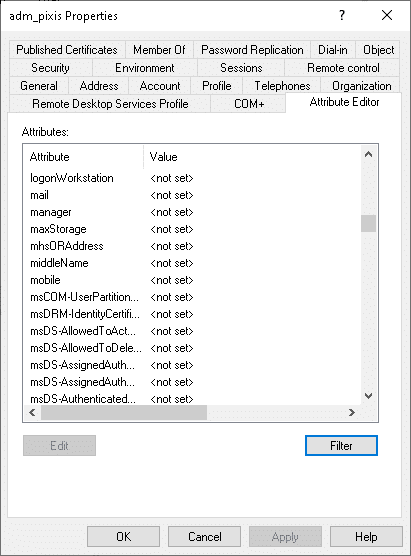
Task: Click the horizontal scroll left arrow
Action: (x=32, y=412)
